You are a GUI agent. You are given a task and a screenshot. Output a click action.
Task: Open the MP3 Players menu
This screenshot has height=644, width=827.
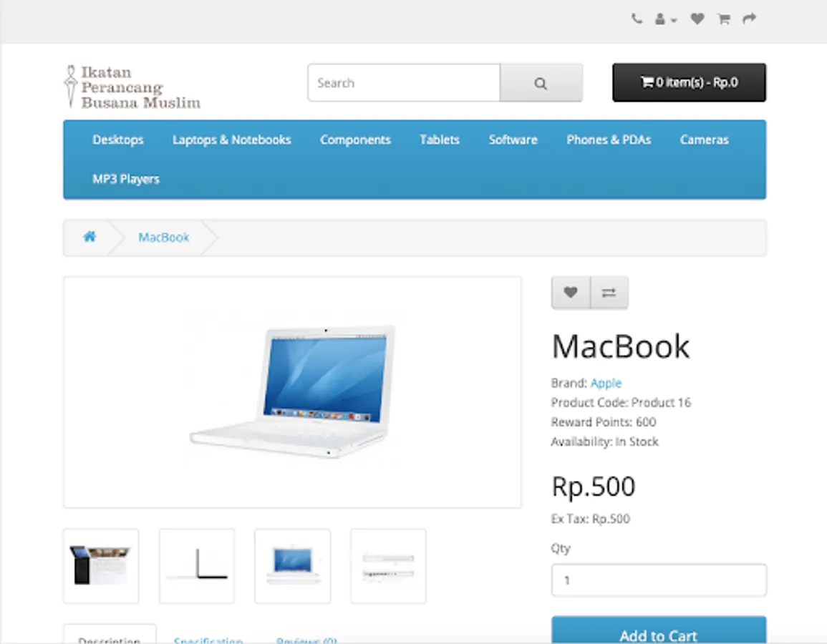[x=125, y=179]
